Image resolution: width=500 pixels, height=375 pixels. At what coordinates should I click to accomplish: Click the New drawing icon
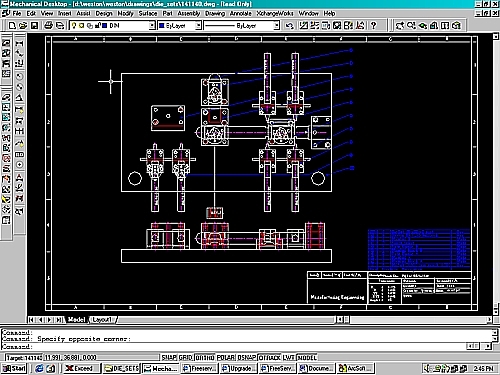[x=12, y=26]
